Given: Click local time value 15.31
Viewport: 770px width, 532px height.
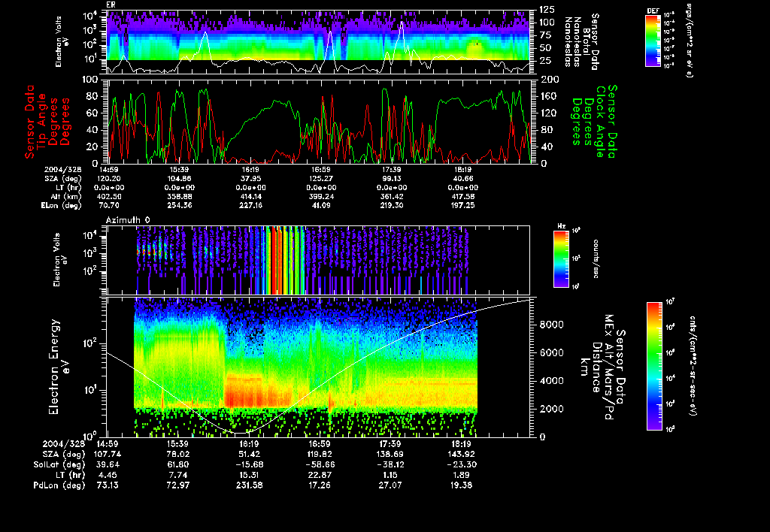Looking at the screenshot, I should pyautogui.click(x=249, y=475).
